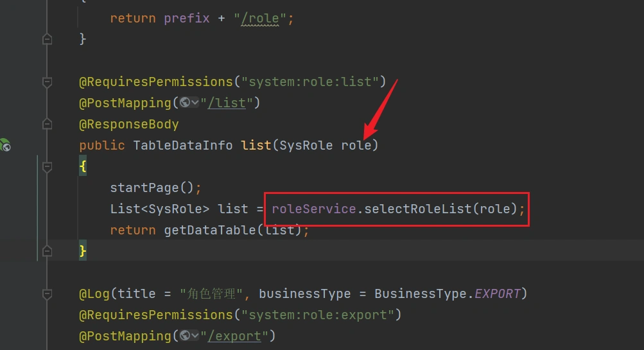Viewport: 644px width, 350px height.
Task: Click the TableDataInfo return type
Action: click(183, 145)
